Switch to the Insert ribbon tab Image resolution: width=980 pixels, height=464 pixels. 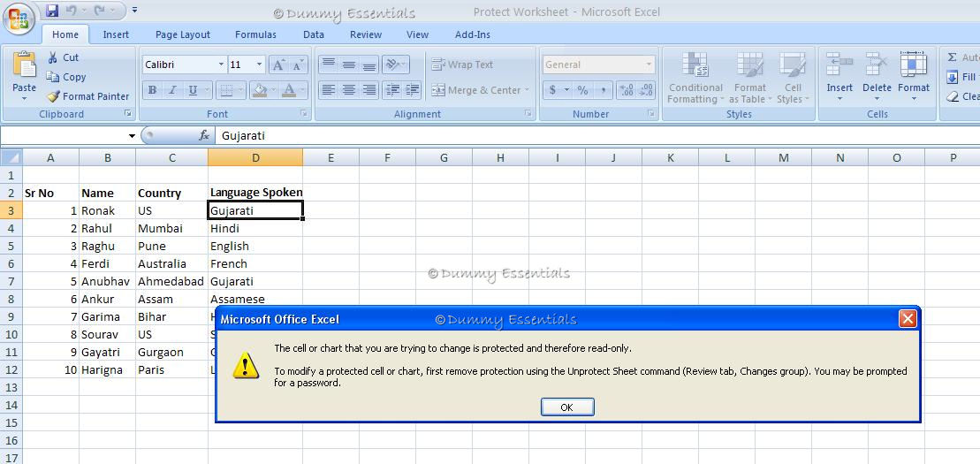click(x=117, y=35)
